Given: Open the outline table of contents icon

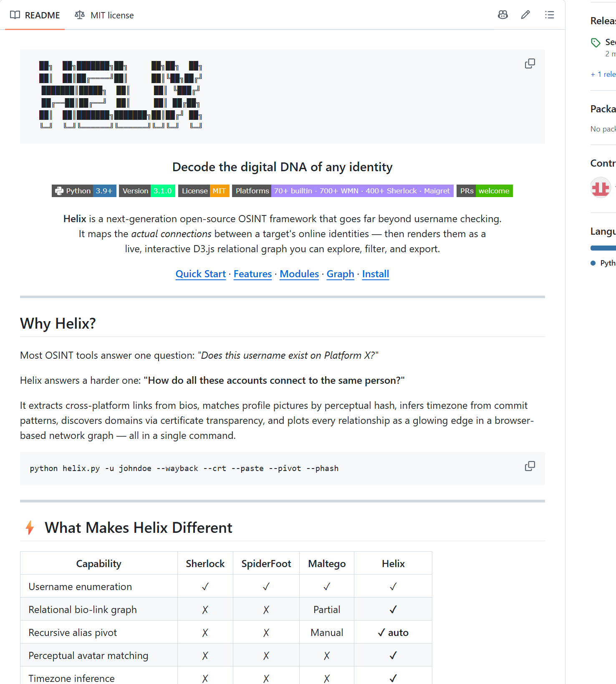Looking at the screenshot, I should (x=550, y=15).
